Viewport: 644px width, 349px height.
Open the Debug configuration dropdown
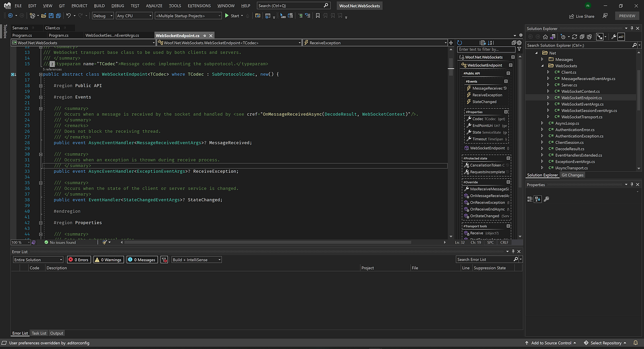[103, 16]
